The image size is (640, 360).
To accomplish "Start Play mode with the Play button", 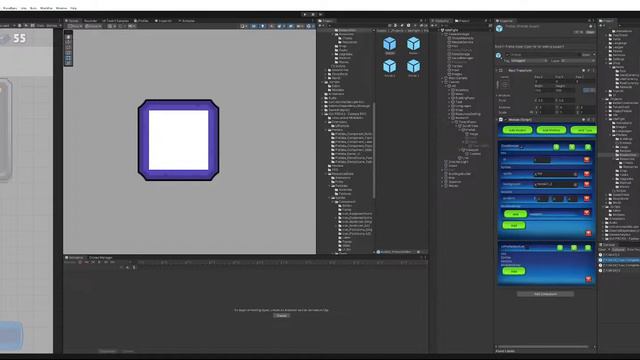I will coord(305,14).
